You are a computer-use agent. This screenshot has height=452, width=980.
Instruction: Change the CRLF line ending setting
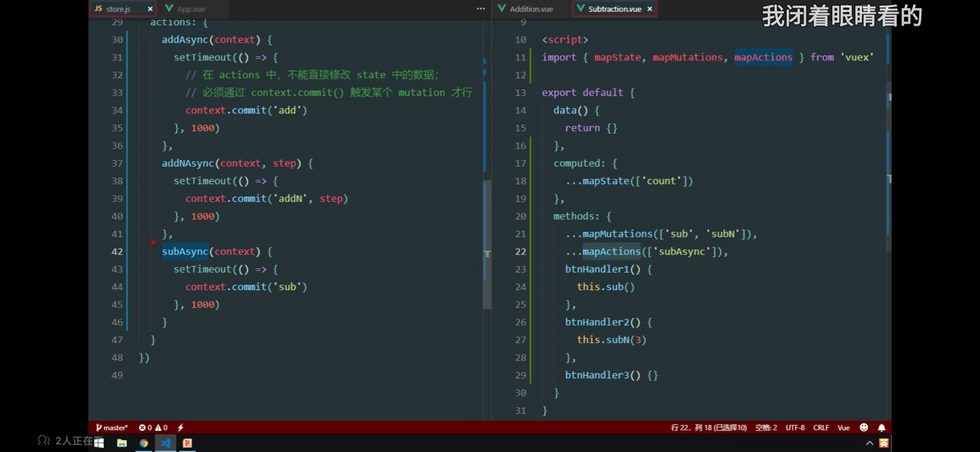821,427
